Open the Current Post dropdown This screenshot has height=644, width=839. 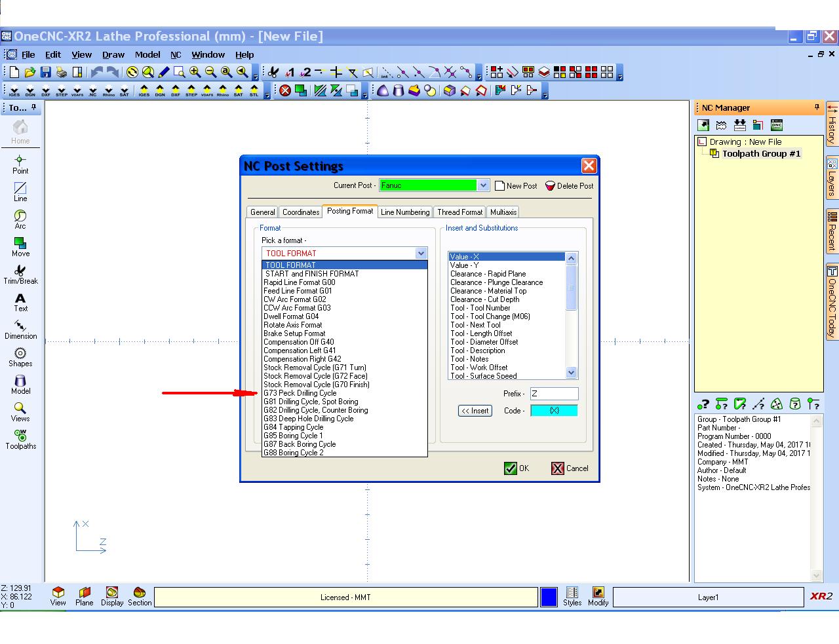click(483, 185)
